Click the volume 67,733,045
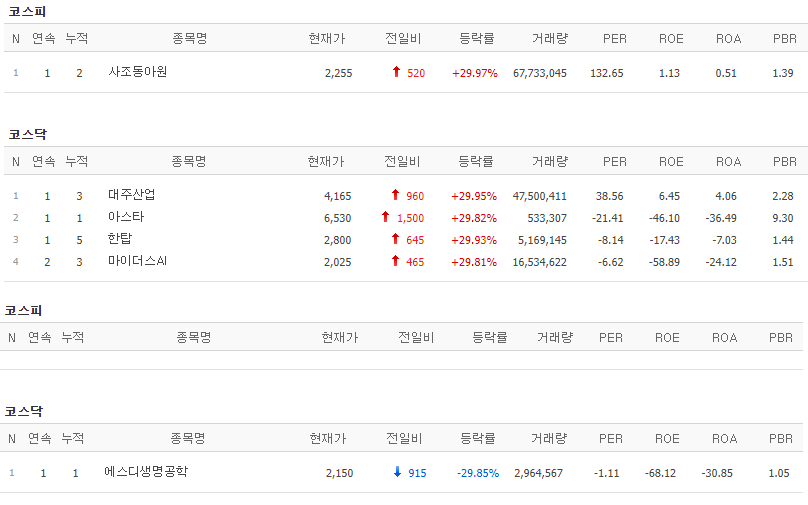Viewport: 808px width, 505px height. (x=540, y=73)
